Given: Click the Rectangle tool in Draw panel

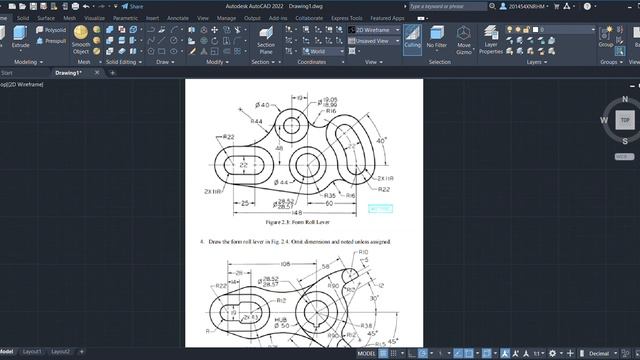Looking at the screenshot, I should tap(162, 51).
